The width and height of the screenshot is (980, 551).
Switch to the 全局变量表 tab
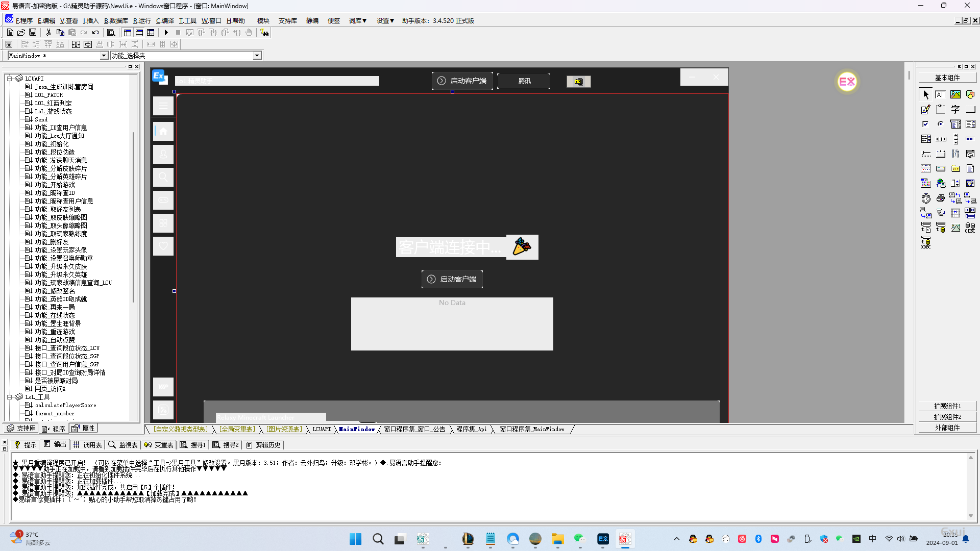point(238,430)
